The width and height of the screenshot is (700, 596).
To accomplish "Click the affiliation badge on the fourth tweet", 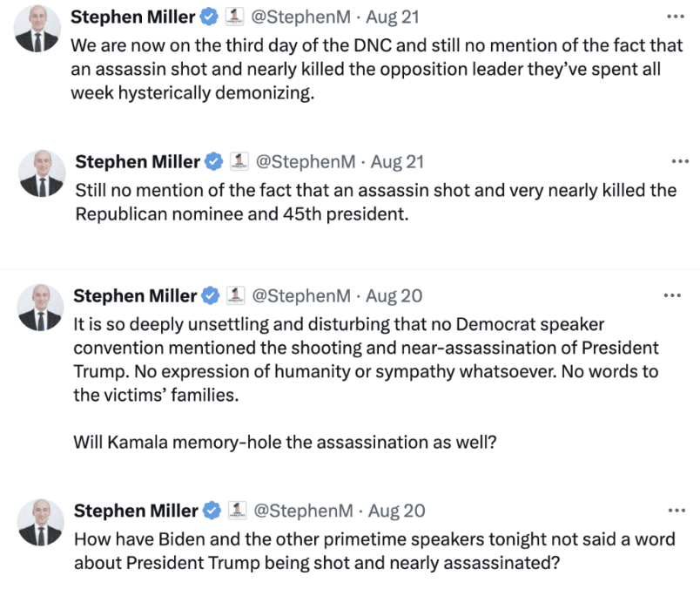I will click(237, 511).
